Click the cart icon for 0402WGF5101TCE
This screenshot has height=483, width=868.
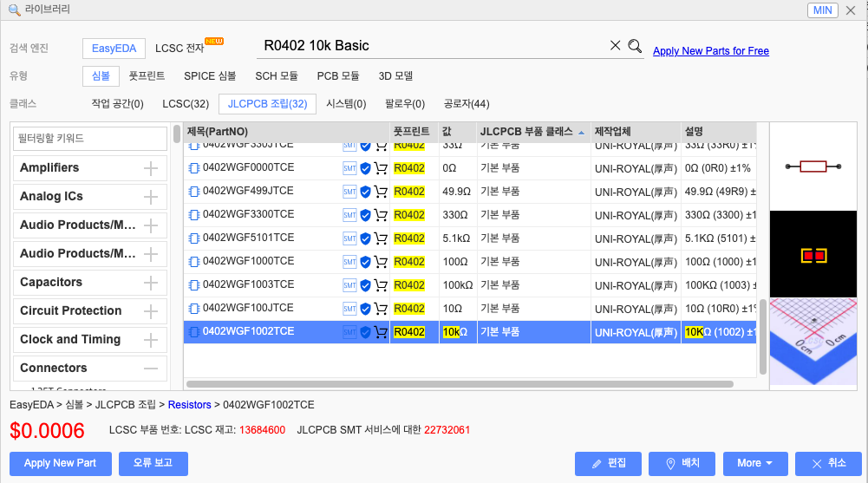pyautogui.click(x=381, y=238)
